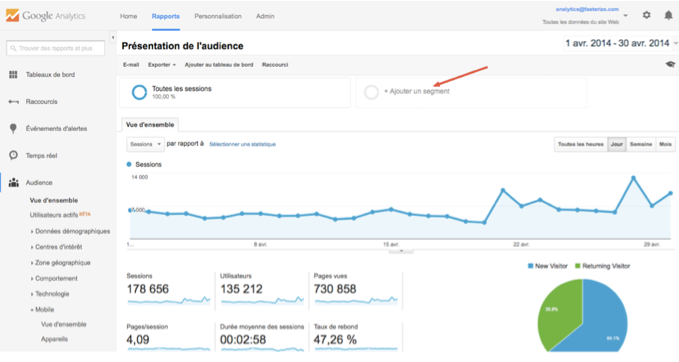Expand Données démographiques in sidebar

tap(70, 231)
